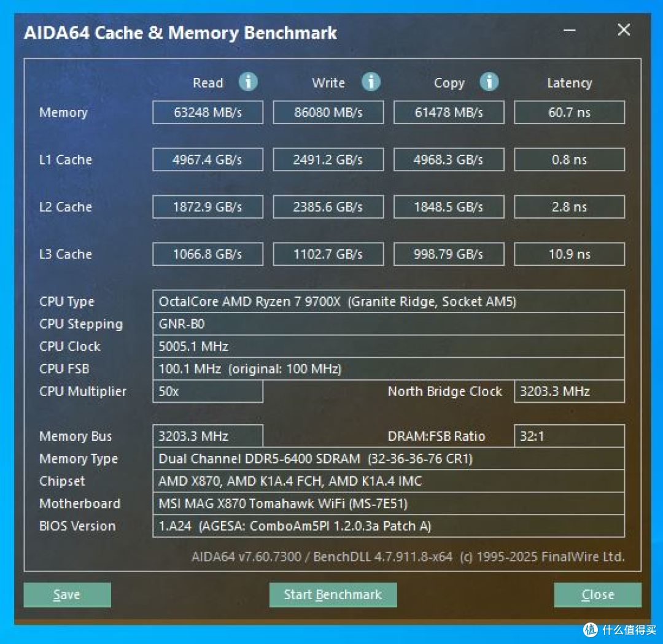Click the L2 Cache row label

[x=66, y=207]
